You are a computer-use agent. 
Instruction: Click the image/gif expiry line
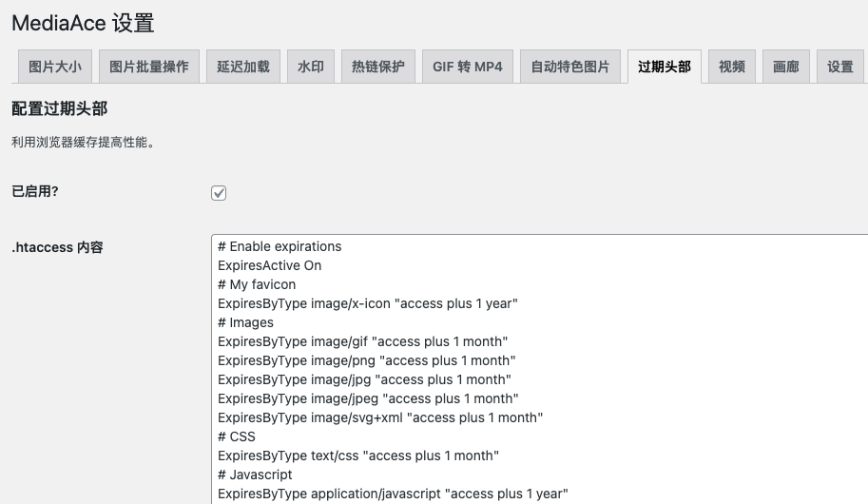[x=362, y=341]
